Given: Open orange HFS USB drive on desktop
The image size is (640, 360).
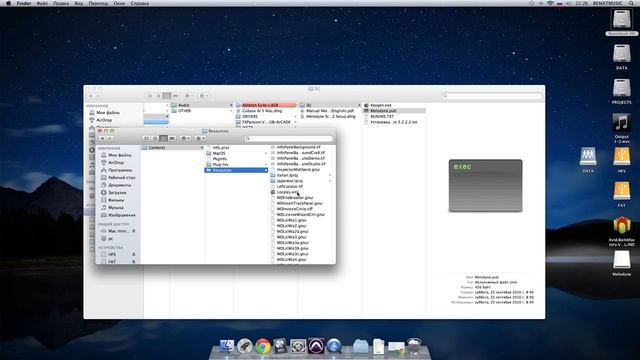Looking at the screenshot, I should (621, 157).
